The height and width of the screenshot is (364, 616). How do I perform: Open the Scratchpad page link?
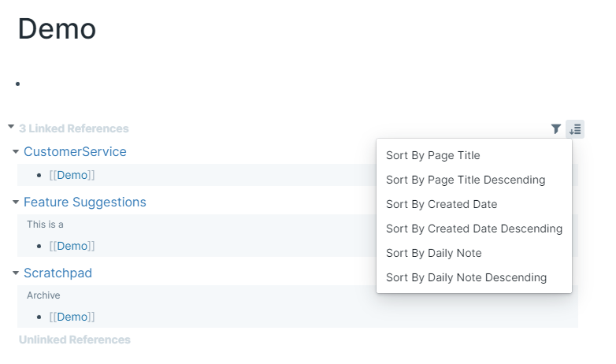58,273
